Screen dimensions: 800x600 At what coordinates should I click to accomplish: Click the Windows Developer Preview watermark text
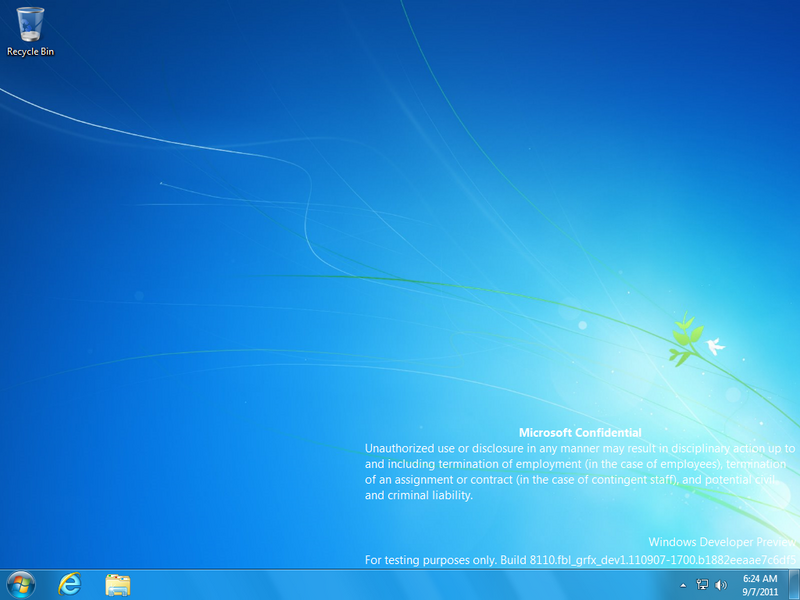coord(721,542)
